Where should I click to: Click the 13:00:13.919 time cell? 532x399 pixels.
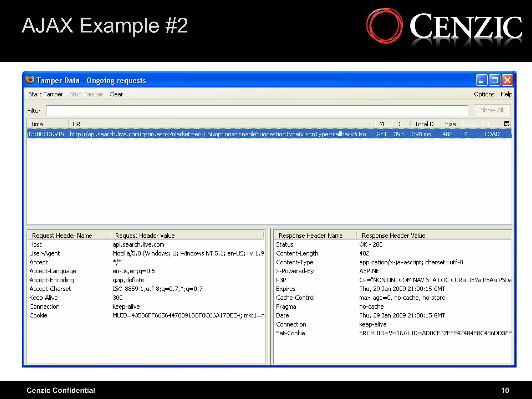(46, 134)
